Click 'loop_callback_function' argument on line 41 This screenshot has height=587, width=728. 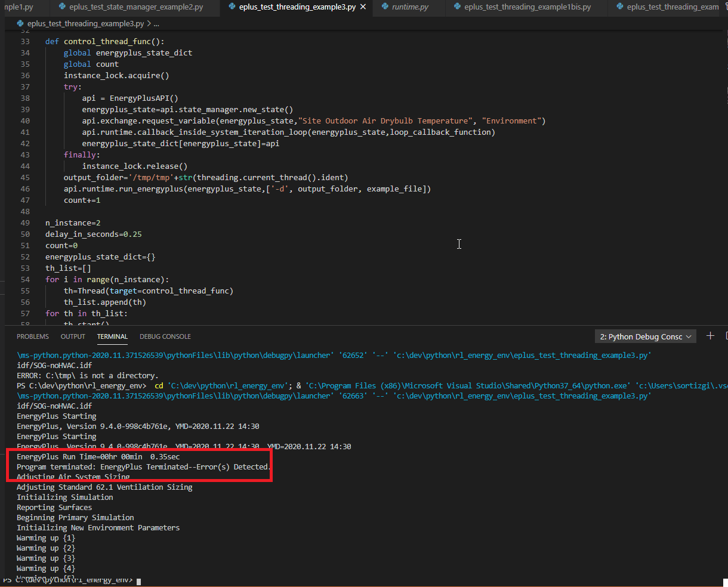coord(440,132)
